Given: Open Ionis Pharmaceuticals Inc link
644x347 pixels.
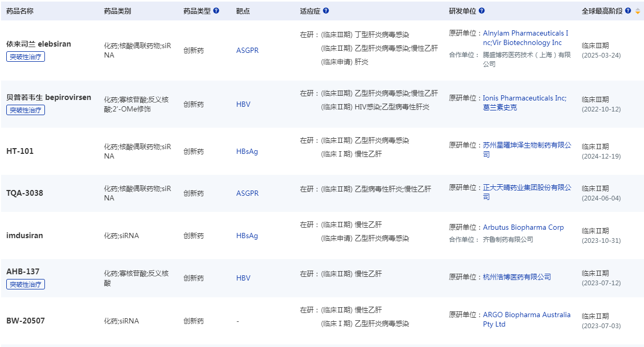Looking at the screenshot, I should click(524, 98).
